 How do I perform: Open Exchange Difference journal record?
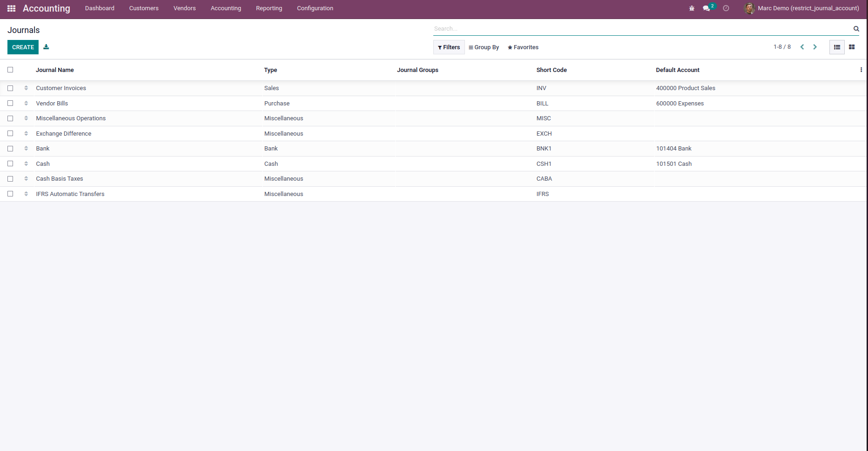tap(64, 134)
